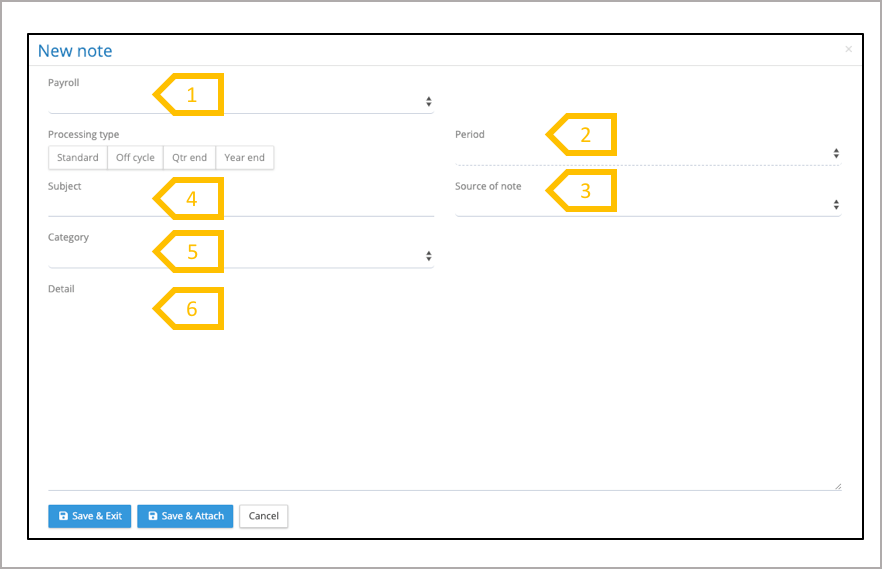This screenshot has height=569, width=882.
Task: Click the Period dropdown arrows
Action: (836, 153)
